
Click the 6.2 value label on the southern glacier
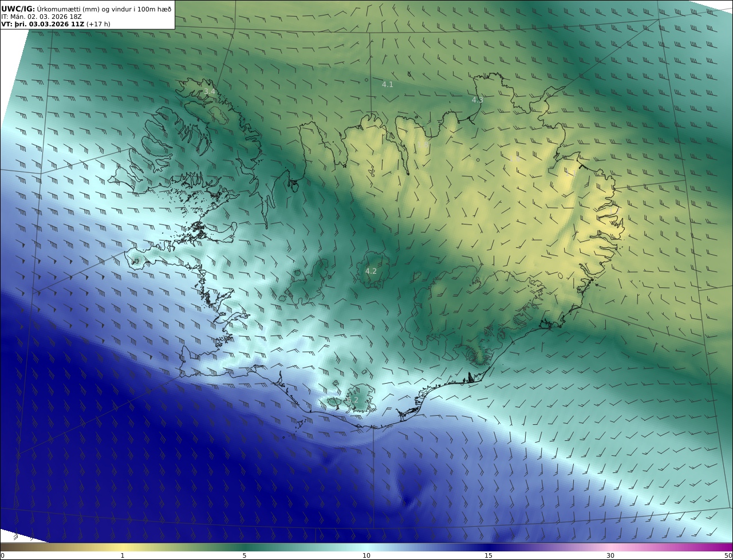pos(352,400)
